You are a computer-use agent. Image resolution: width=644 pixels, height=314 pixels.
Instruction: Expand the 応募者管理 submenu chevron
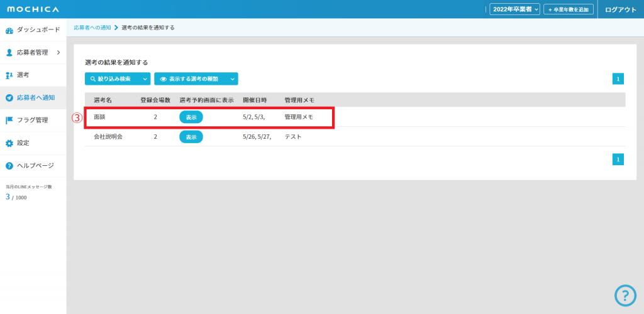pos(58,53)
